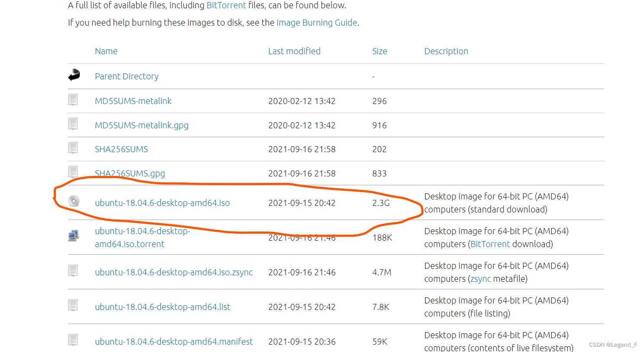Click the date 2021-09-15 20:36
The image size is (644, 352).
coord(302,342)
